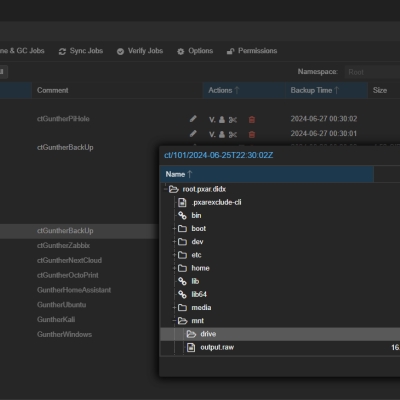This screenshot has width=400, height=400.
Task: Open the Sync Jobs tab
Action: click(81, 51)
